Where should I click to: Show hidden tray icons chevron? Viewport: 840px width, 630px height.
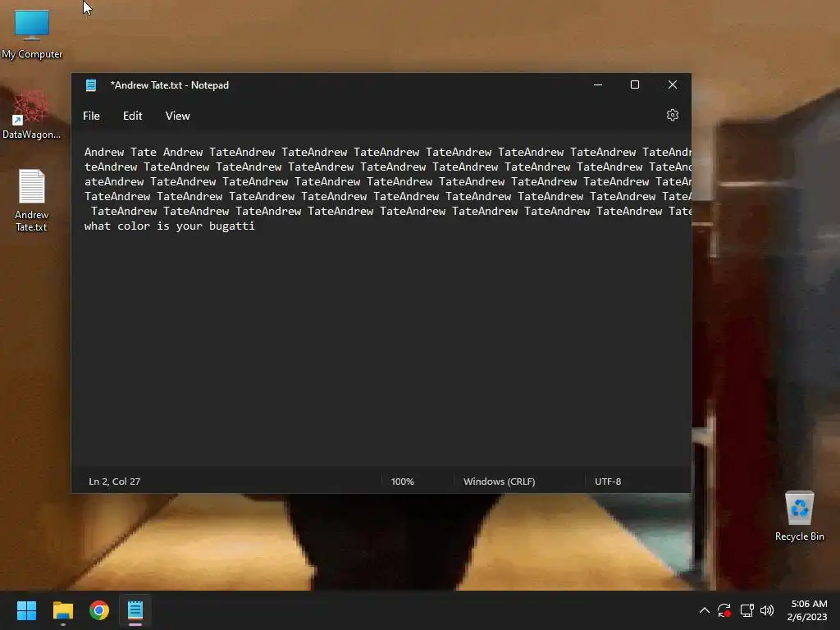[705, 610]
